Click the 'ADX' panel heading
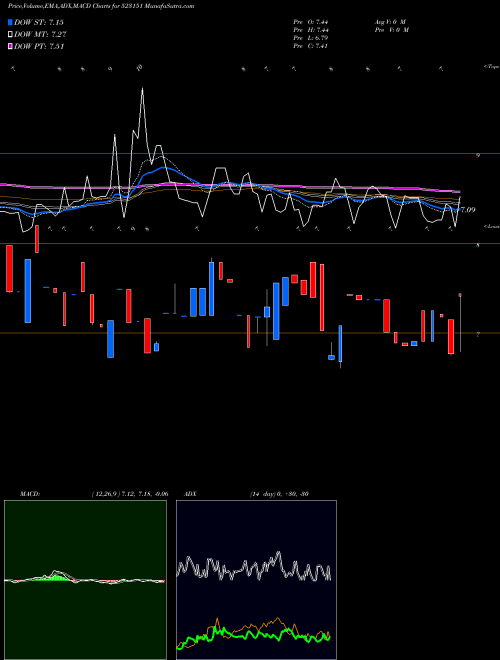The image size is (500, 660). [191, 494]
